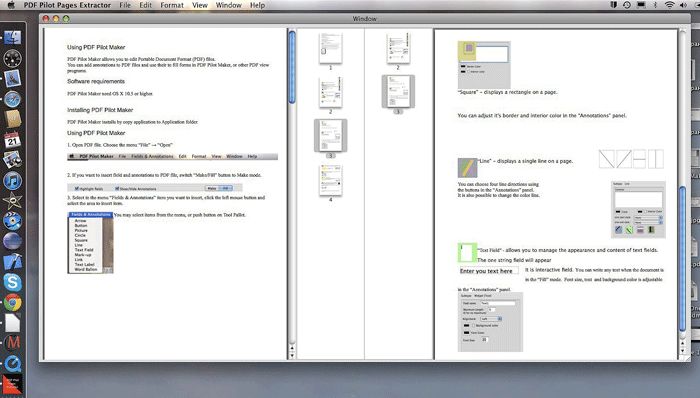Open the photo stack icon in Dock
This screenshot has width=700, height=398.
coord(12,160)
